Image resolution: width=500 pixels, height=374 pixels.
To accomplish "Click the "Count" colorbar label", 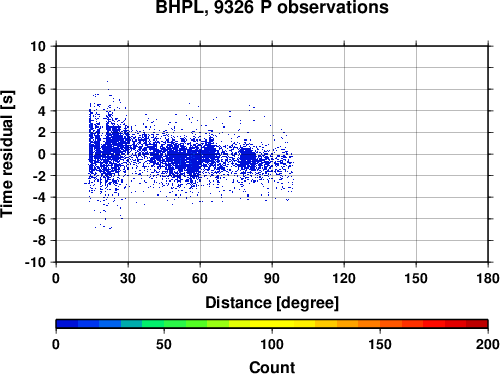I will 272,367.
